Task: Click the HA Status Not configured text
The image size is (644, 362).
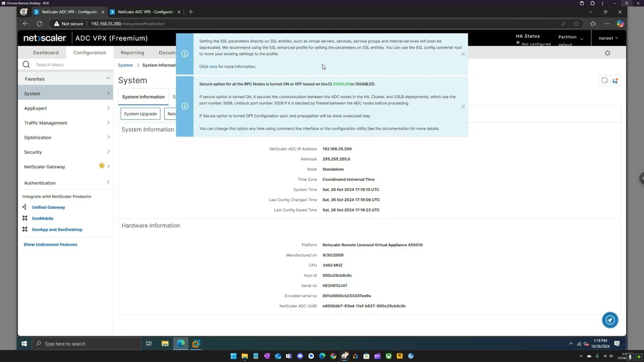Action: click(536, 44)
